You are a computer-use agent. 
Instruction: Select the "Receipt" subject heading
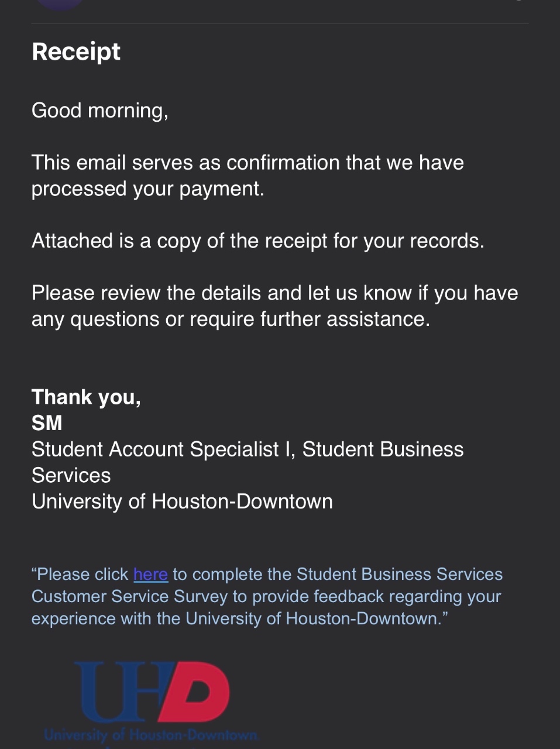[x=76, y=51]
